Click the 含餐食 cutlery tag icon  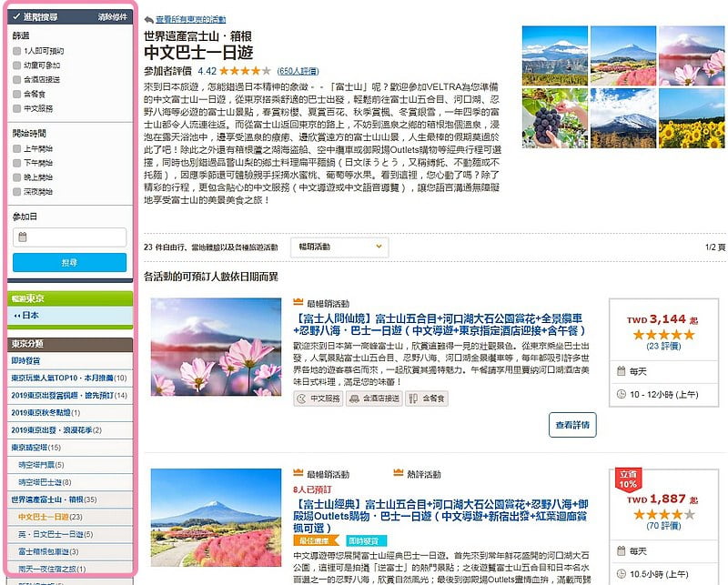[411, 398]
